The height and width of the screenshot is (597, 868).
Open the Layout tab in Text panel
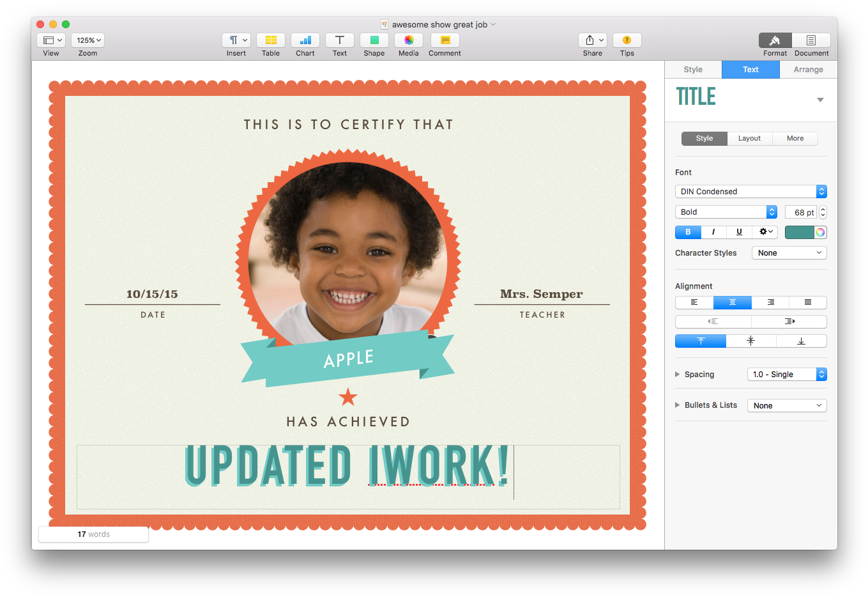pos(749,138)
